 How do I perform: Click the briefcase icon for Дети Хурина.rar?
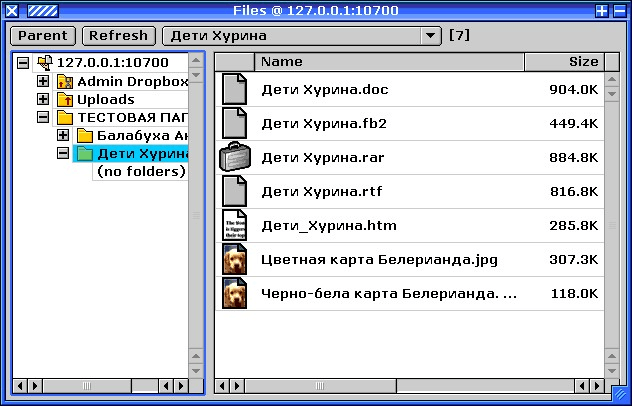point(234,158)
